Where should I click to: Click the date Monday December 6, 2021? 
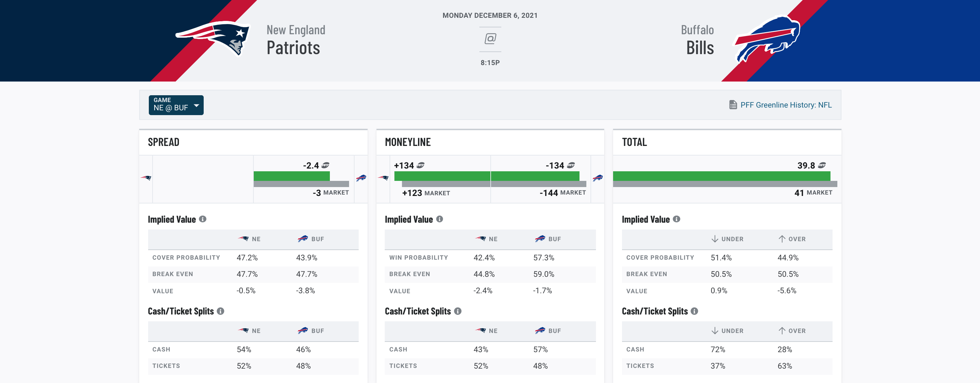tap(490, 15)
